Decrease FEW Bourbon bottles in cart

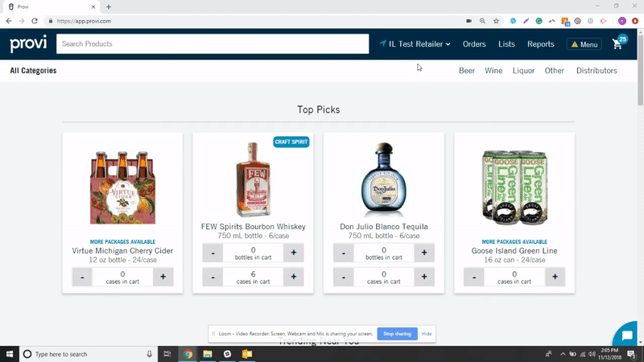[213, 253]
